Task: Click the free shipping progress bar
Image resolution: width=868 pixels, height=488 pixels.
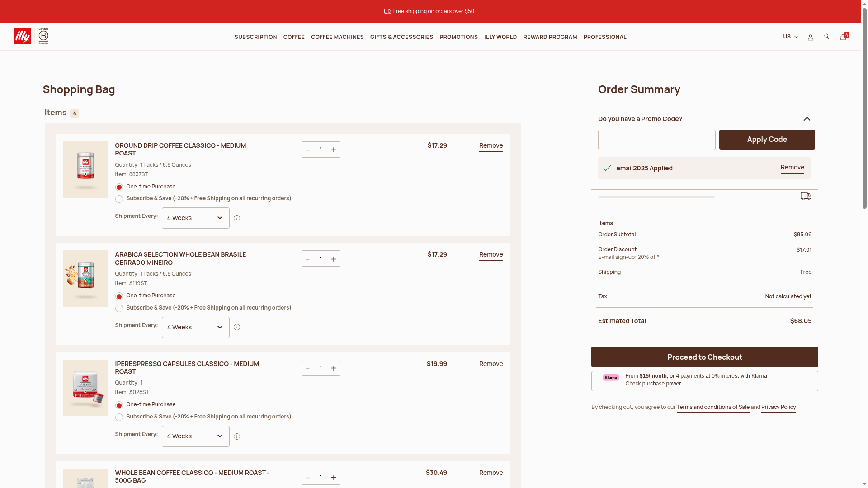Action: (x=656, y=197)
